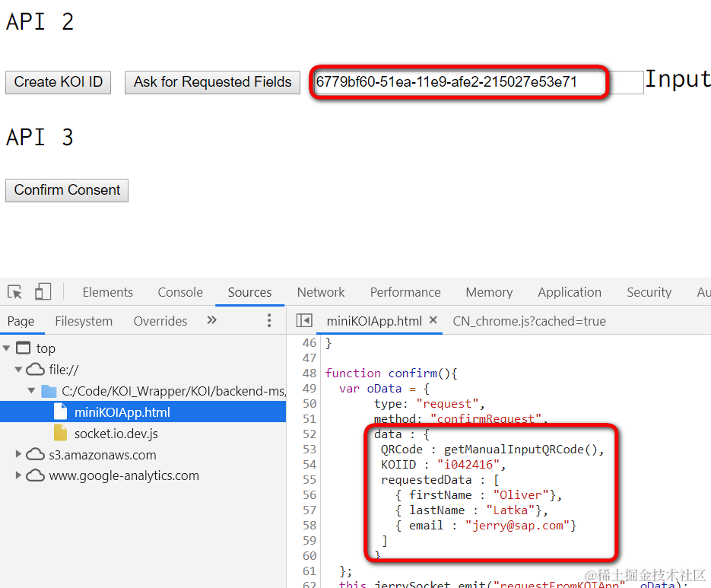Click the Create KOI ID button
Image resolution: width=711 pixels, height=588 pixels.
coord(58,82)
